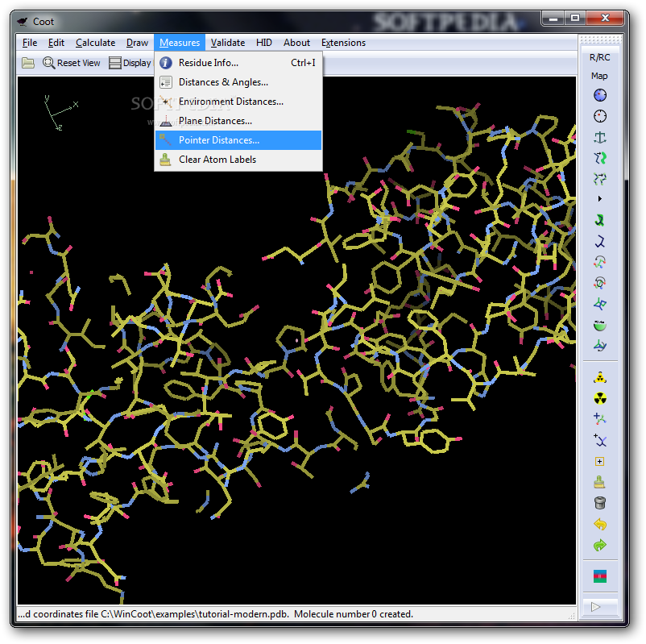This screenshot has height=644, width=646.
Task: Maximize the Coot window
Action: [x=575, y=19]
